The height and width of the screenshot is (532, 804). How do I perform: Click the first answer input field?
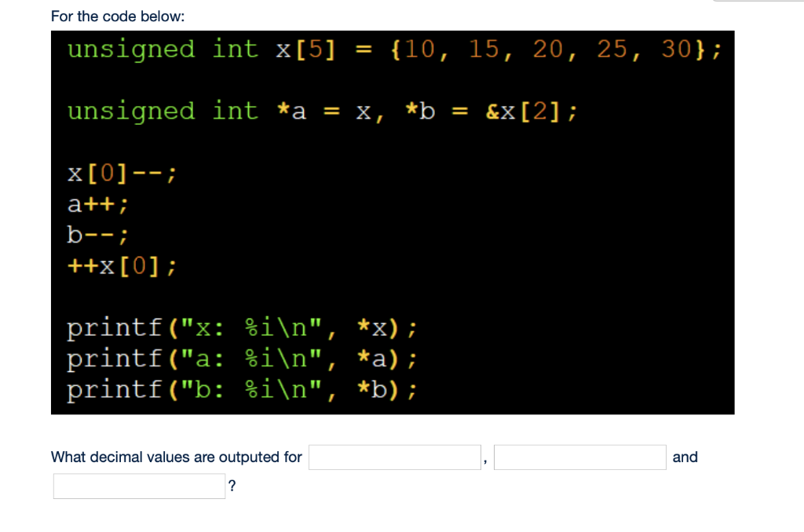[395, 457]
